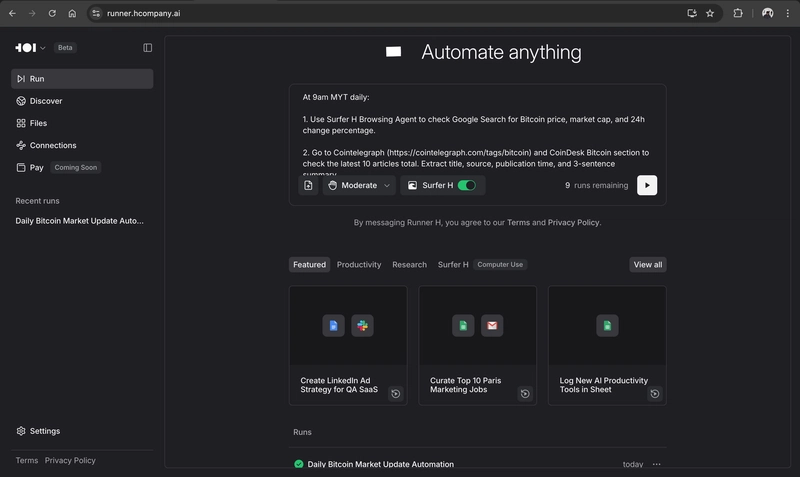Open Daily Bitcoin Market Update Automation run row
The width and height of the screenshot is (800, 477).
pyautogui.click(x=478, y=464)
